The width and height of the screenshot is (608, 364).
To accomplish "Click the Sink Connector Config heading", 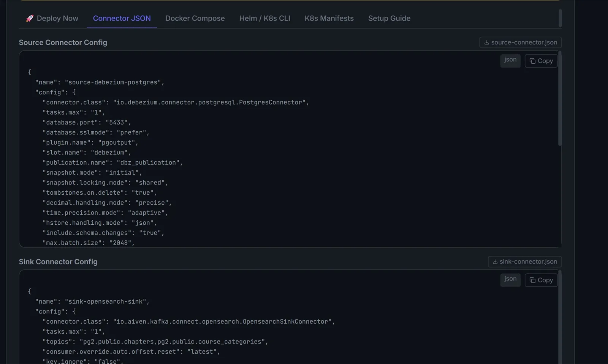I will coord(58,262).
